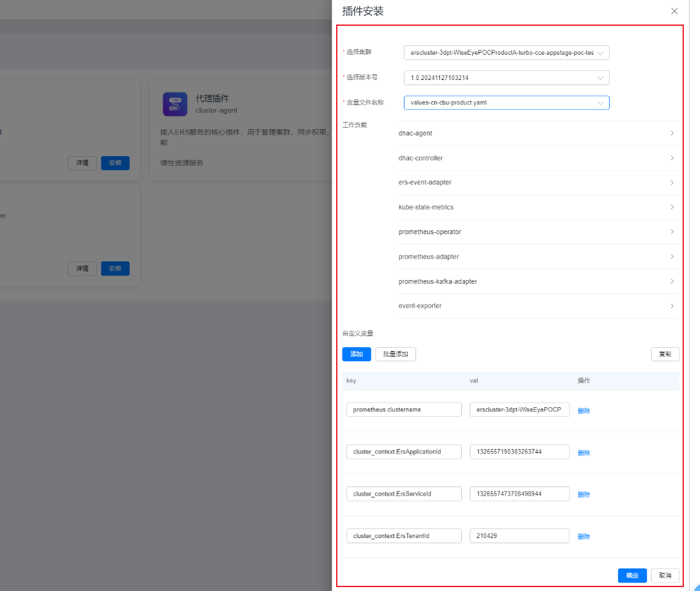The width and height of the screenshot is (700, 591).
Task: Click the 批量添加 batch add button
Action: point(395,354)
